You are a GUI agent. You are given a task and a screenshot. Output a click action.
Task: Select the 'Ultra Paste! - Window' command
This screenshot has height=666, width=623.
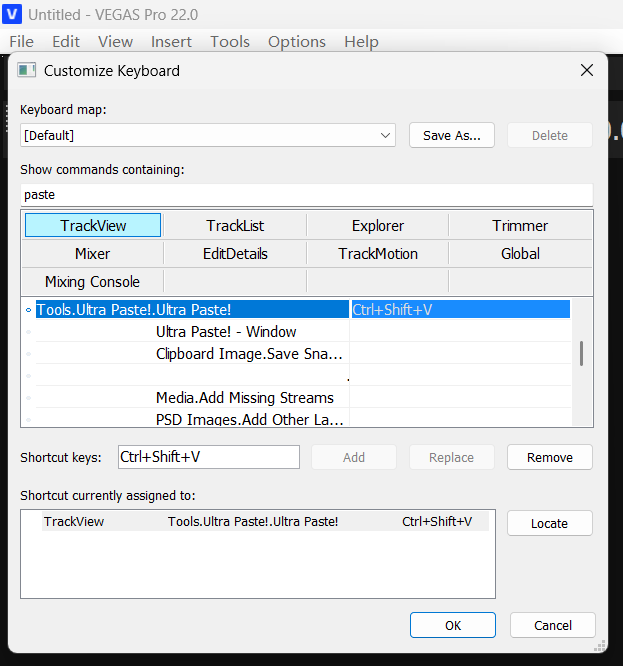[x=226, y=332]
